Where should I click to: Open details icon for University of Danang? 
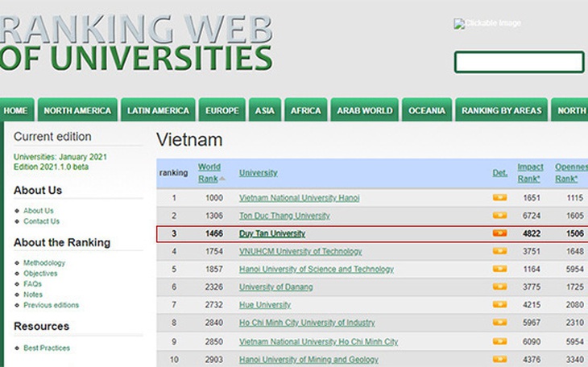pos(499,287)
